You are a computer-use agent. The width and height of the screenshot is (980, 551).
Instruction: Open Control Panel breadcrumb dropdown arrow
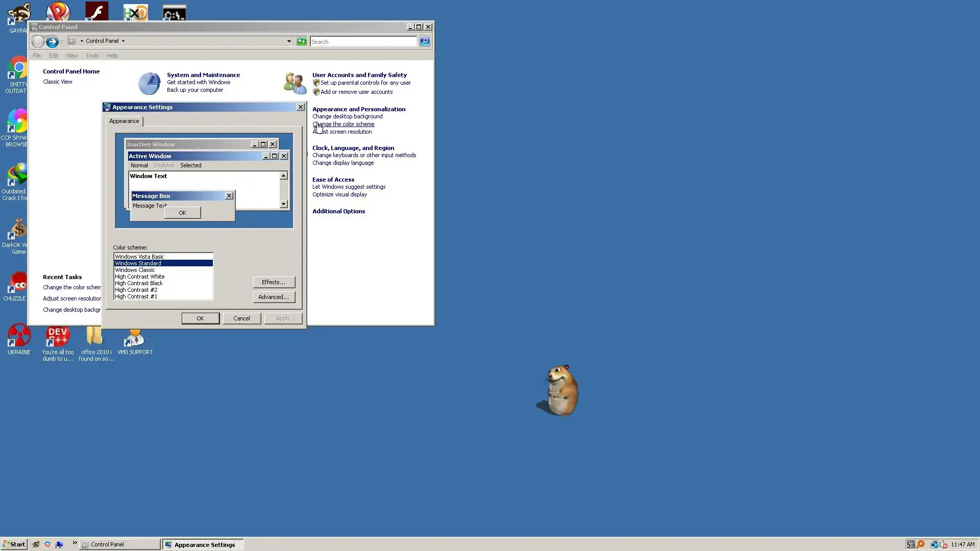(x=123, y=41)
